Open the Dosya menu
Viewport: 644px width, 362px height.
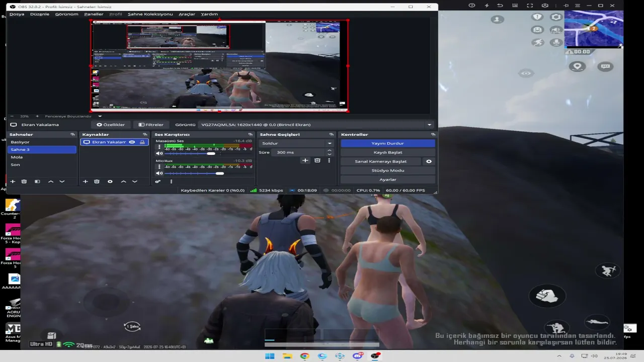point(17,14)
